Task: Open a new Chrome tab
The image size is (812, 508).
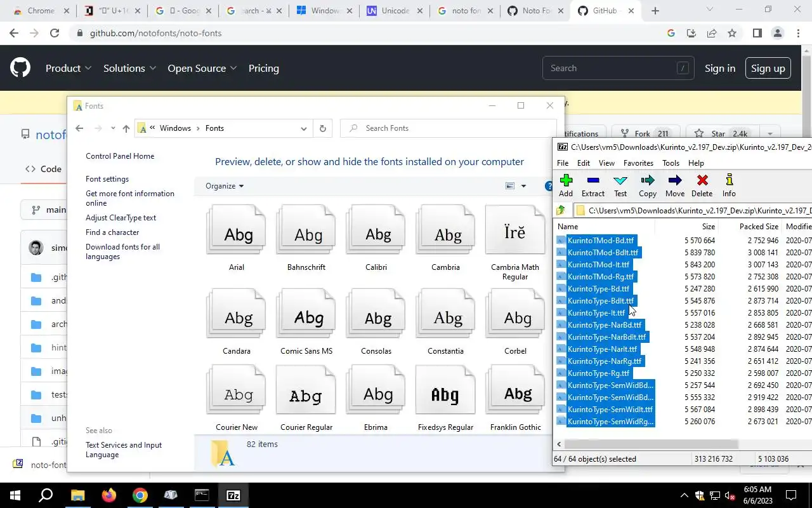Action: pos(655,11)
